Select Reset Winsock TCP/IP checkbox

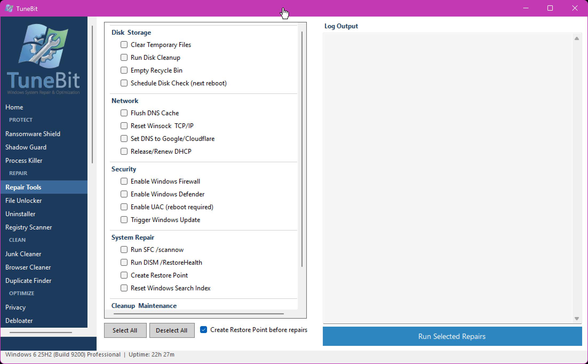[124, 126]
